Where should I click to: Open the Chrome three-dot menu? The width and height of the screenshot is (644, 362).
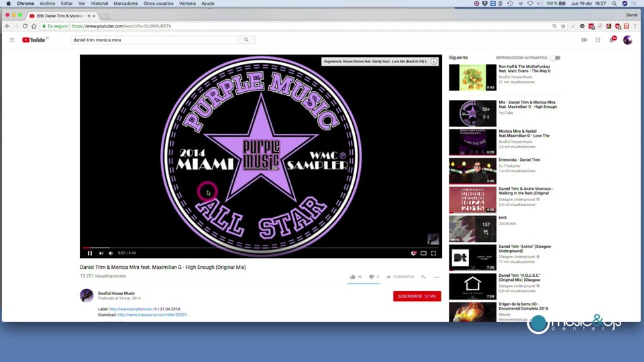tap(635, 26)
